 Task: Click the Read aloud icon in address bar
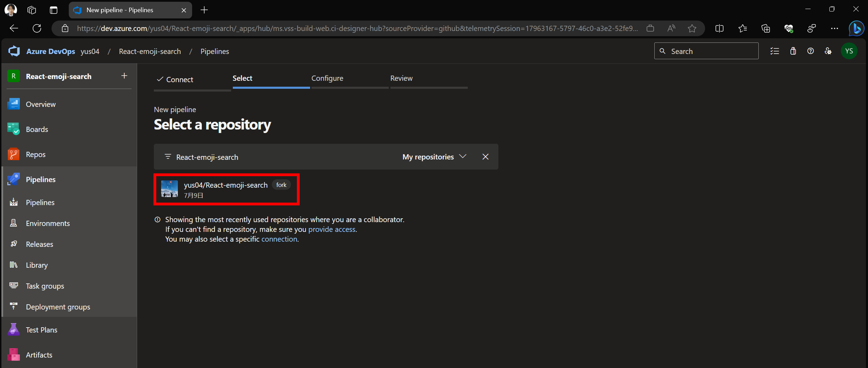click(x=671, y=29)
